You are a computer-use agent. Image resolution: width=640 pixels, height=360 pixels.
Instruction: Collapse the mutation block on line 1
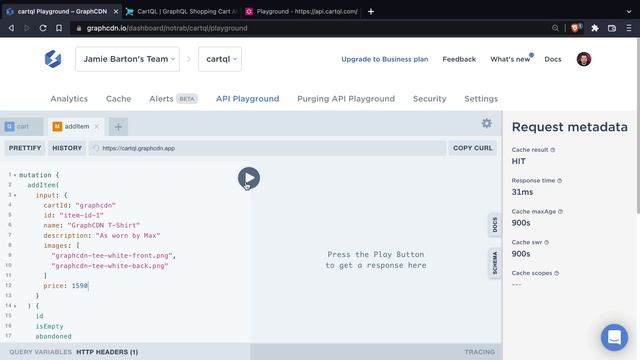click(15, 175)
